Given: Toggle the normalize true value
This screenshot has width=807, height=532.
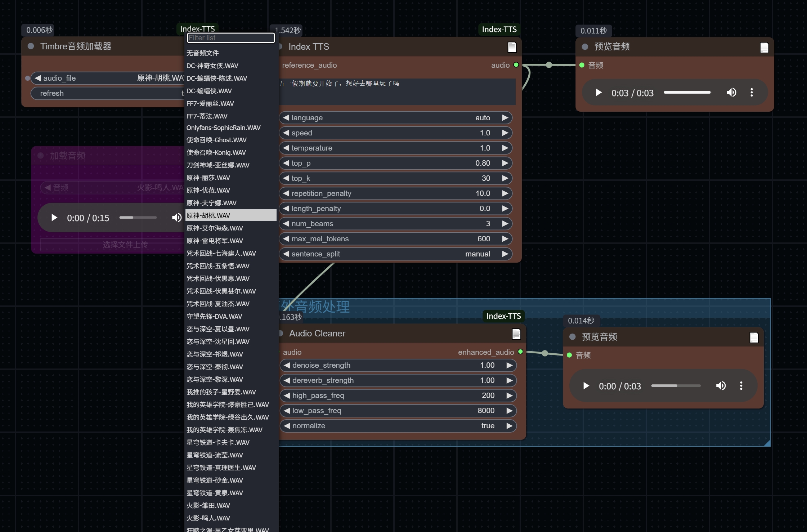Looking at the screenshot, I should pyautogui.click(x=488, y=426).
